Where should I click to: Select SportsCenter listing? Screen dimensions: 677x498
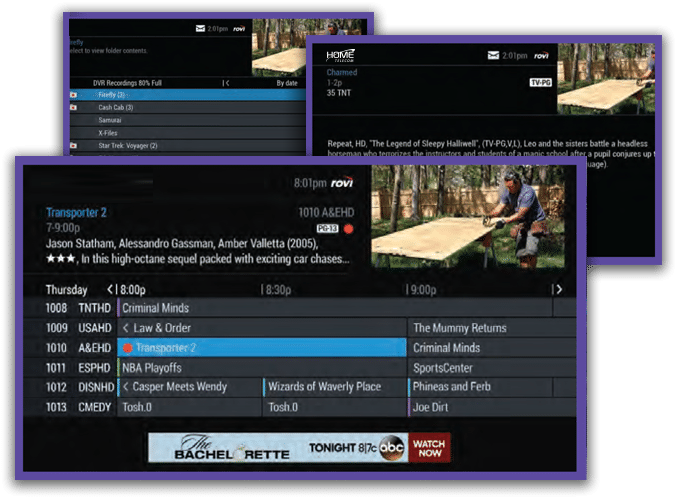pos(492,368)
